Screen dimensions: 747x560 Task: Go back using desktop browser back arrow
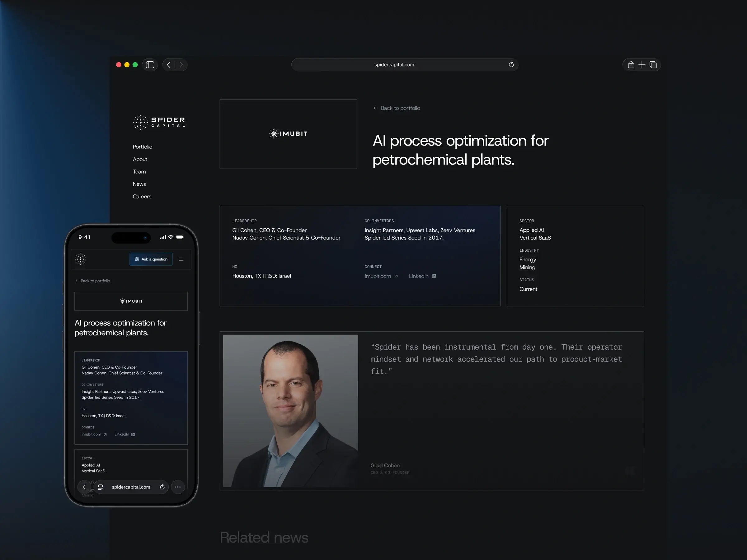pos(168,65)
